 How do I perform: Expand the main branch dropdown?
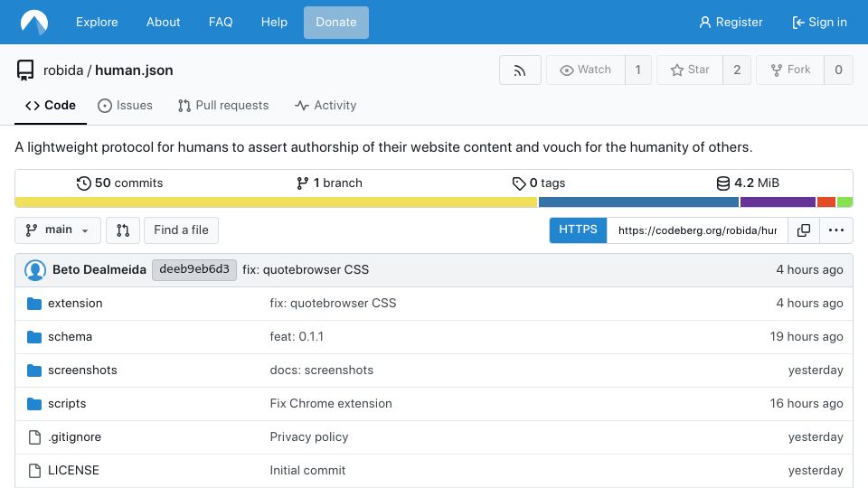tap(58, 230)
